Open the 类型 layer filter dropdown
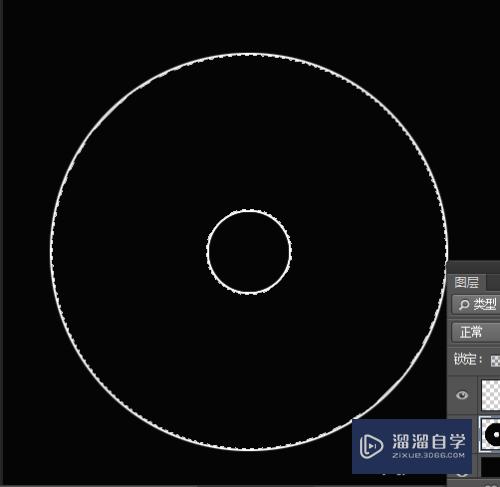The width and height of the screenshot is (500, 487). point(476,304)
